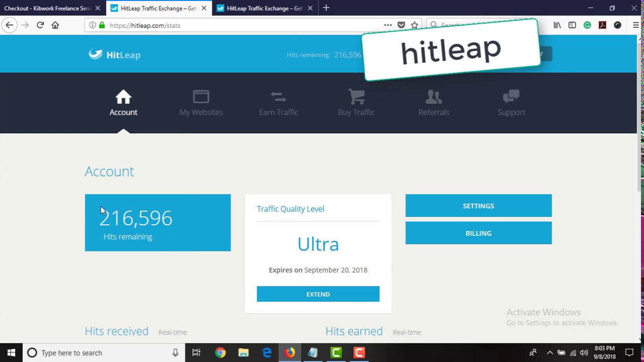This screenshot has width=644, height=362.
Task: Switch to the Checkout - Kibwork tab
Action: tap(47, 8)
